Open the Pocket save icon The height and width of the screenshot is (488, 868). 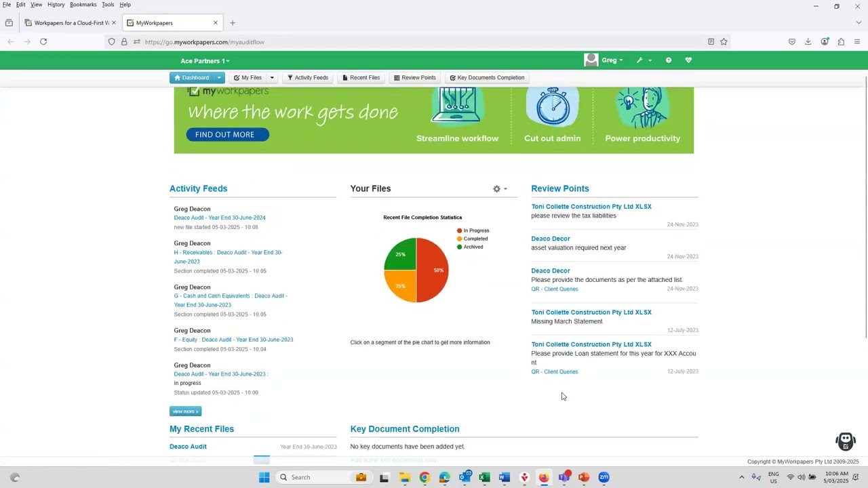pyautogui.click(x=792, y=42)
